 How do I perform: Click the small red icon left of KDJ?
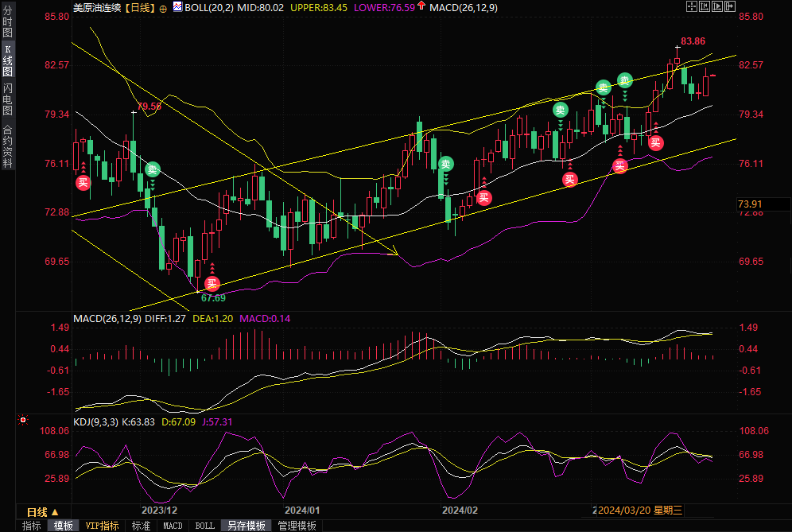click(x=23, y=421)
